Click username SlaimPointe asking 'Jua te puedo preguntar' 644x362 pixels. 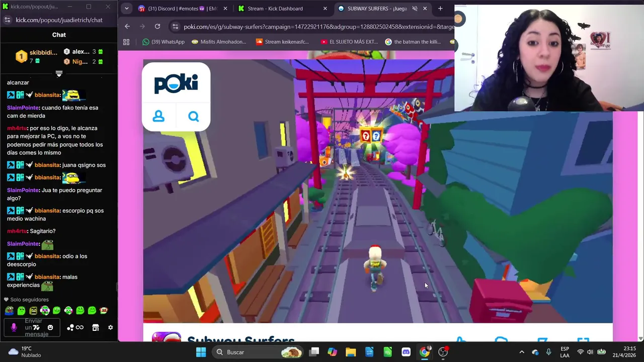[23, 190]
